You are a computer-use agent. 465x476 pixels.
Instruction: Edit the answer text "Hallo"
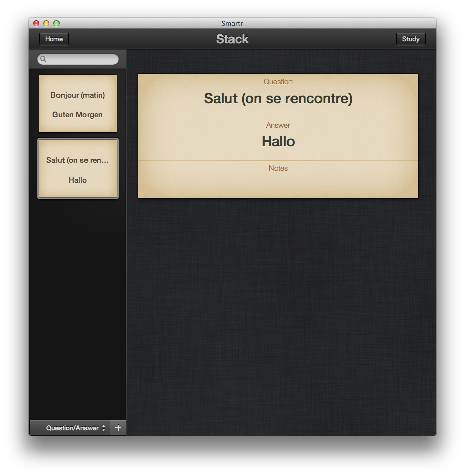point(278,141)
